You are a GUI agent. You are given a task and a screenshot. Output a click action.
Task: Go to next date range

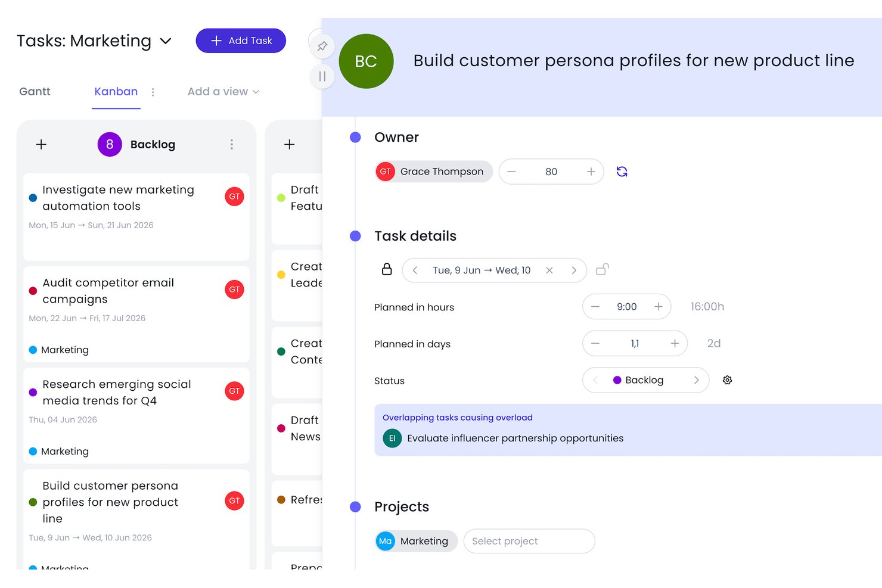pos(574,270)
